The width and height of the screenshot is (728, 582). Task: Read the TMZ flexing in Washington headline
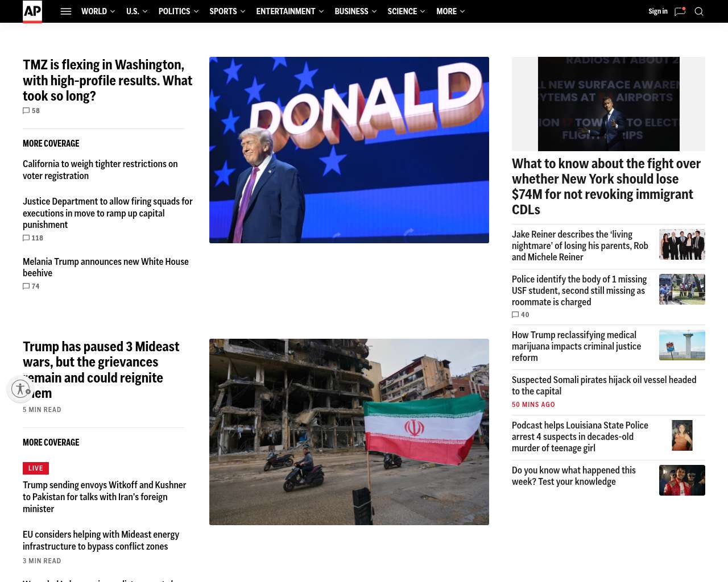[108, 80]
